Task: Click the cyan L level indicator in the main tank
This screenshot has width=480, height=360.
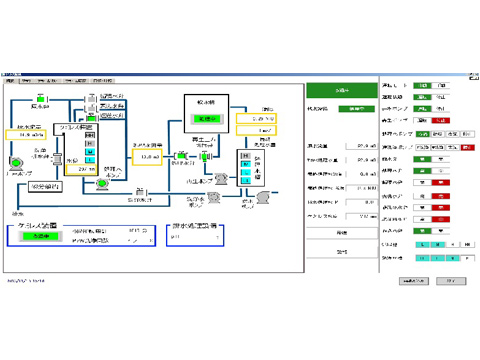Action: (x=90, y=160)
